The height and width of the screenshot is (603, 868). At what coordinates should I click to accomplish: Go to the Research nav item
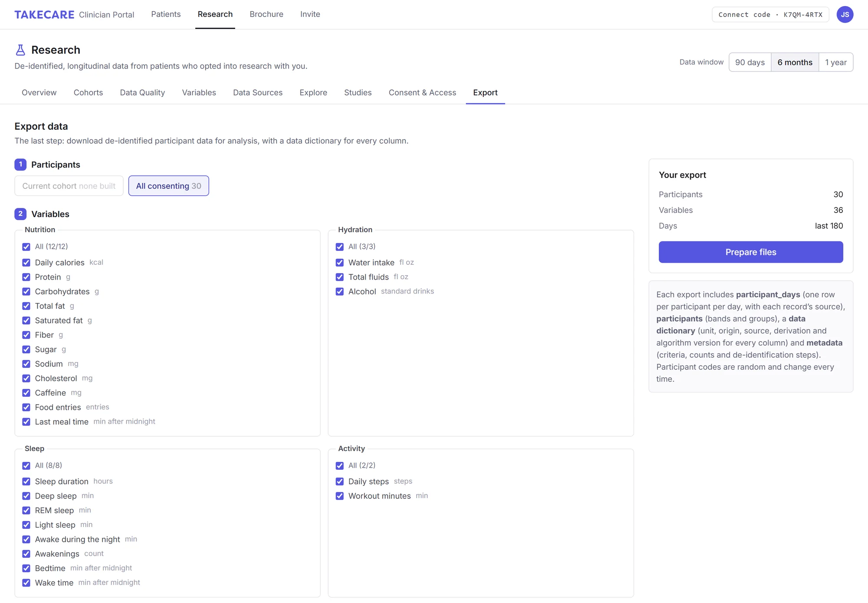[215, 14]
